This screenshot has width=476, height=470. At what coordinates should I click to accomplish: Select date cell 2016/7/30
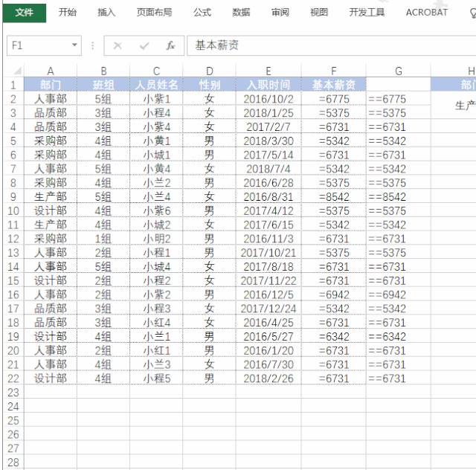tap(268, 364)
